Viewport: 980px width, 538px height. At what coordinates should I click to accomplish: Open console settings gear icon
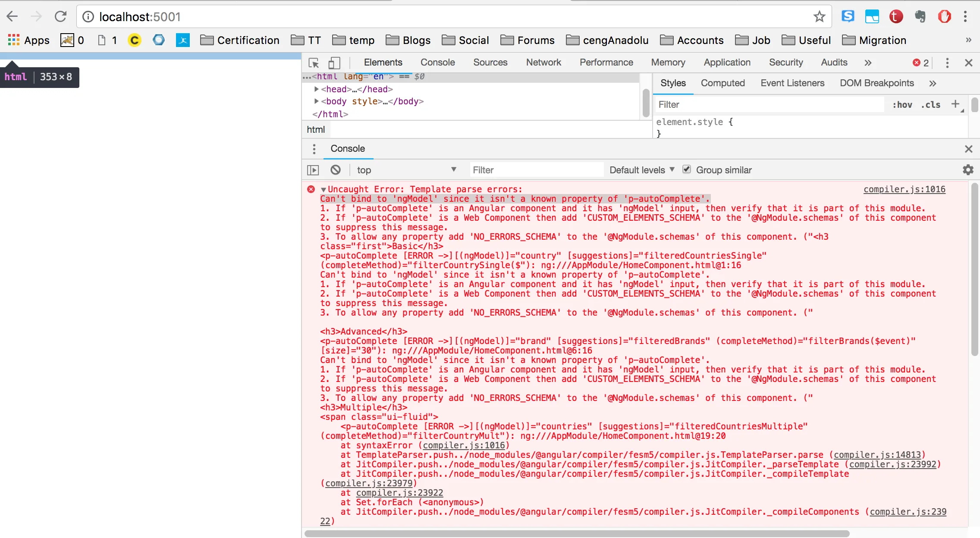point(968,170)
